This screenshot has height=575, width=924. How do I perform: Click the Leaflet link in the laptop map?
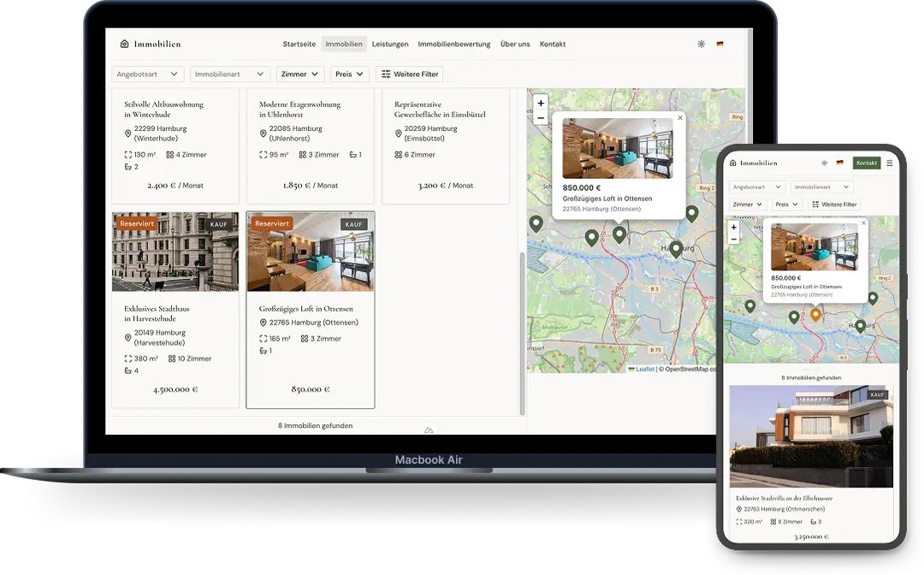[x=644, y=370]
